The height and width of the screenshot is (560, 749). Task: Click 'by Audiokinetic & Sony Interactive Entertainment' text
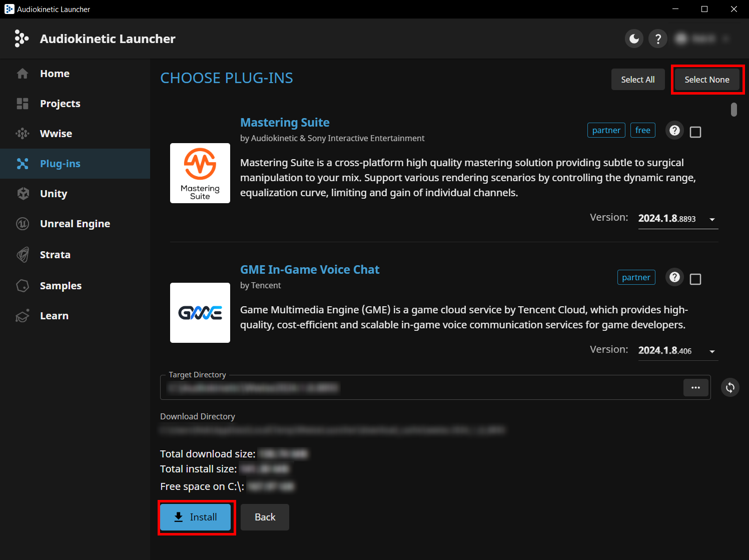[x=332, y=138]
